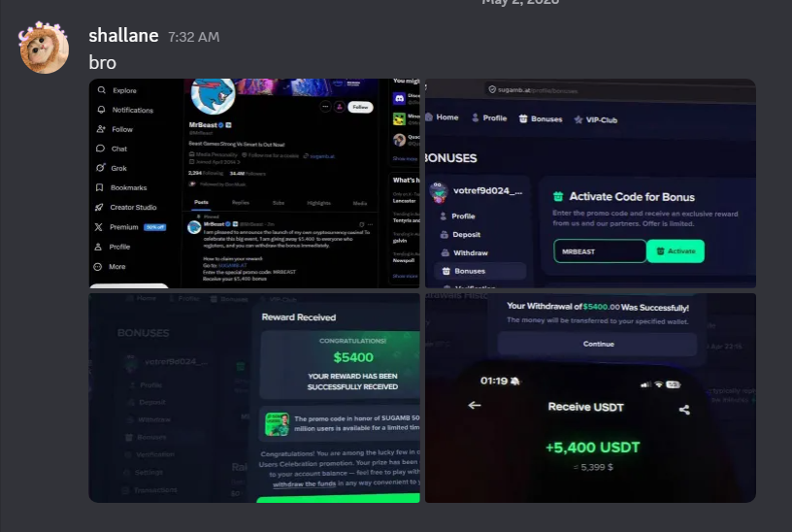Click the Bookmarks icon in X sidebar
This screenshot has height=532, width=792.
pyautogui.click(x=100, y=187)
